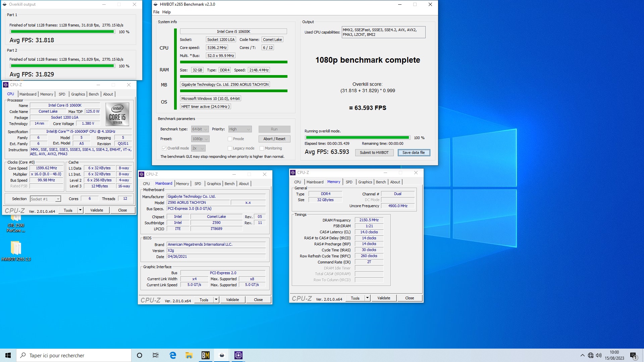The width and height of the screenshot is (644, 362).
Task: Click the Z590 AORUS TACHYON model field
Action: click(198, 203)
